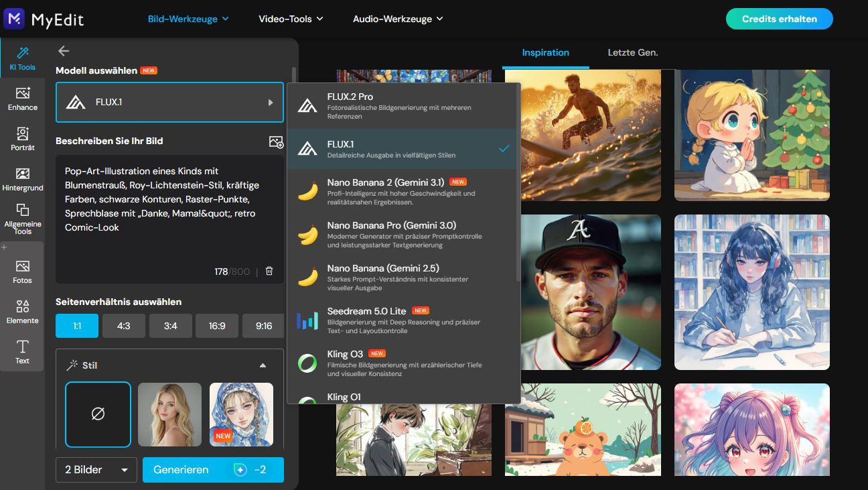Select the 1:1 aspect ratio
The image size is (868, 490).
[x=77, y=326]
